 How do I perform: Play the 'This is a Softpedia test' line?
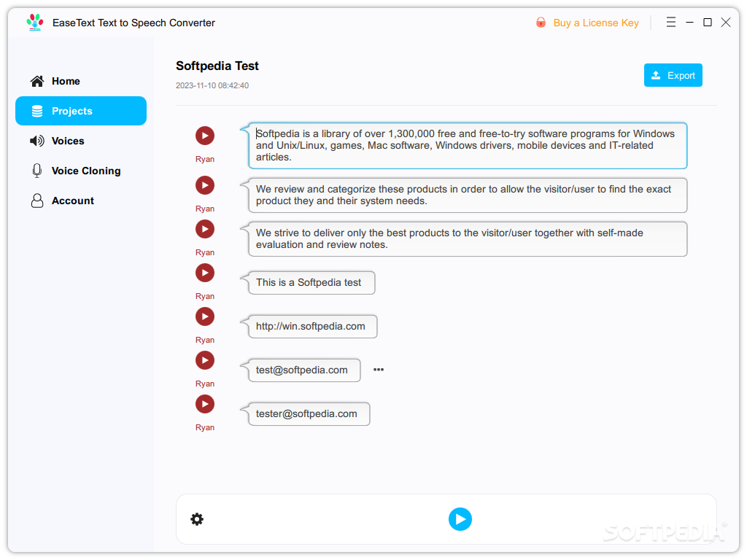click(x=205, y=273)
